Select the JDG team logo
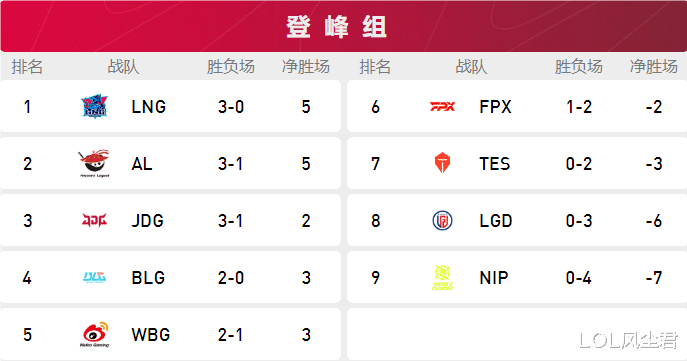The image size is (687, 361). tap(94, 220)
